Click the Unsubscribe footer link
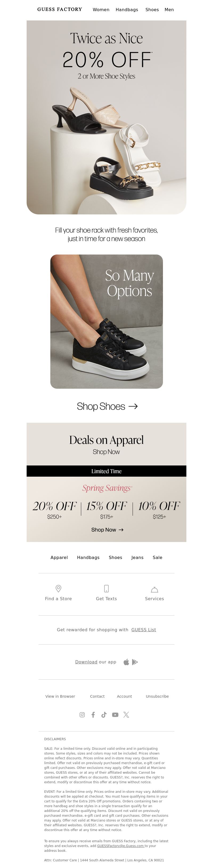 pyautogui.click(x=157, y=696)
